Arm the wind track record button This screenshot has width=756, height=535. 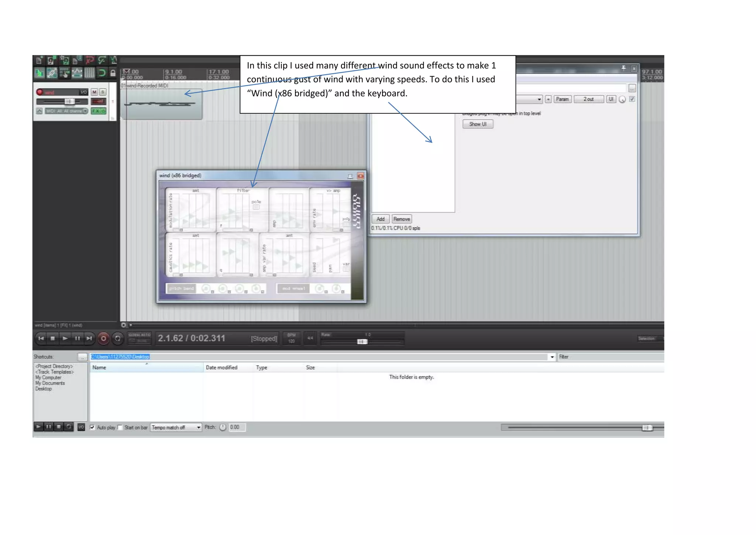40,92
